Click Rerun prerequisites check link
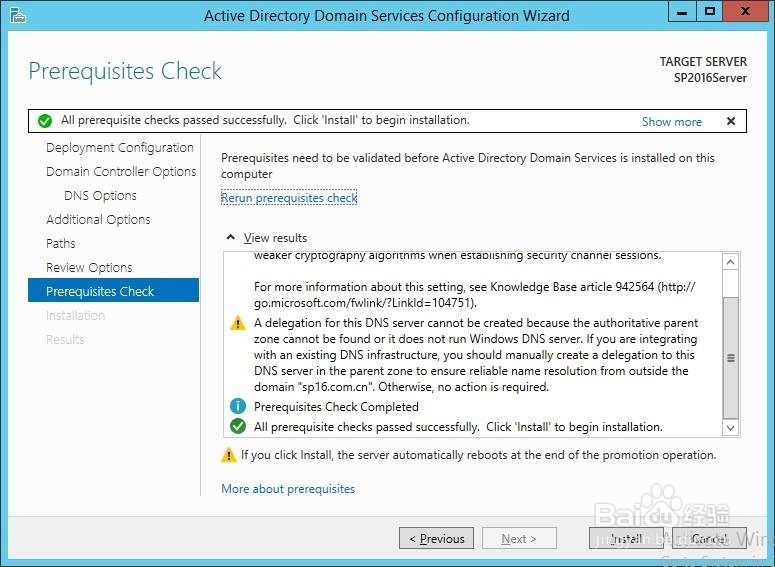Viewport: 775px width, 567px height. coord(289,198)
